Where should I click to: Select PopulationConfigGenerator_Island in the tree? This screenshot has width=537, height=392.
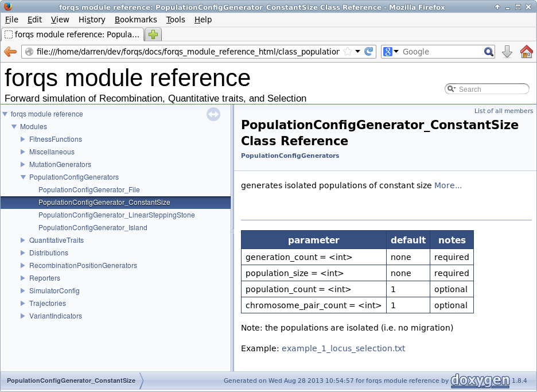click(93, 227)
